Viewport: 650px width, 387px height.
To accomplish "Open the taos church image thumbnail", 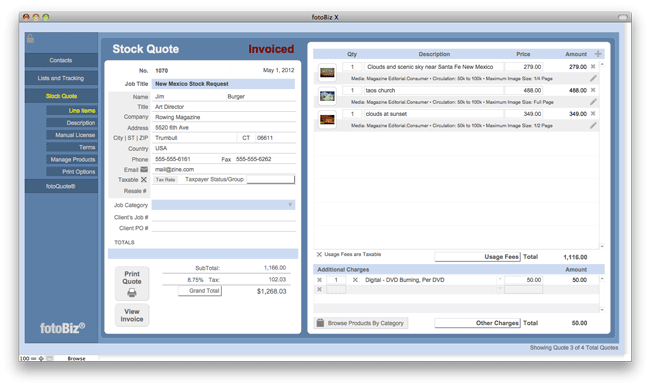I will coord(327,96).
